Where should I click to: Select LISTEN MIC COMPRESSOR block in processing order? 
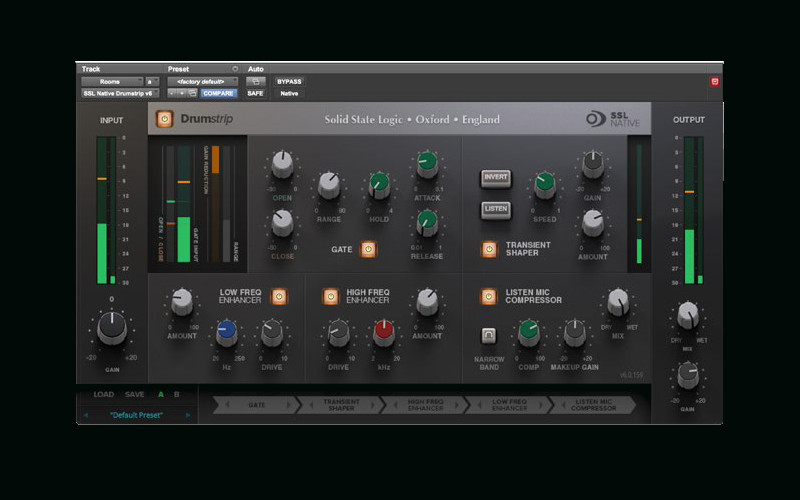[594, 405]
